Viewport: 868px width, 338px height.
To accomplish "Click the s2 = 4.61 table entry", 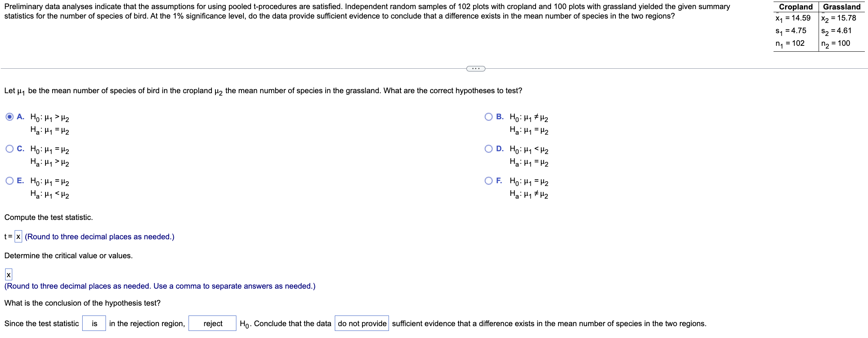I will click(x=837, y=31).
